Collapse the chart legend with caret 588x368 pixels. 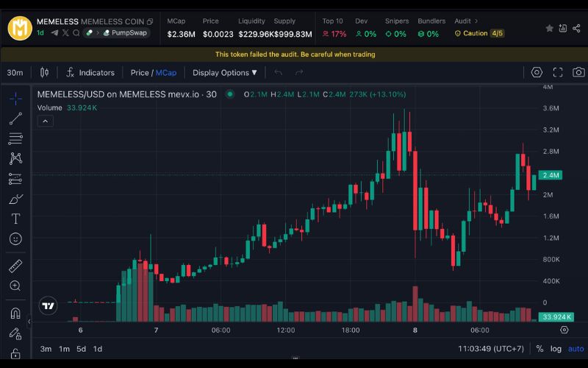click(x=46, y=121)
